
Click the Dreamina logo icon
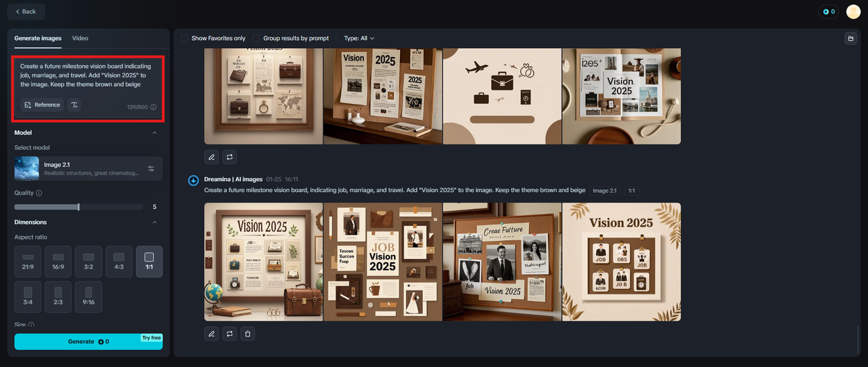[x=193, y=180]
